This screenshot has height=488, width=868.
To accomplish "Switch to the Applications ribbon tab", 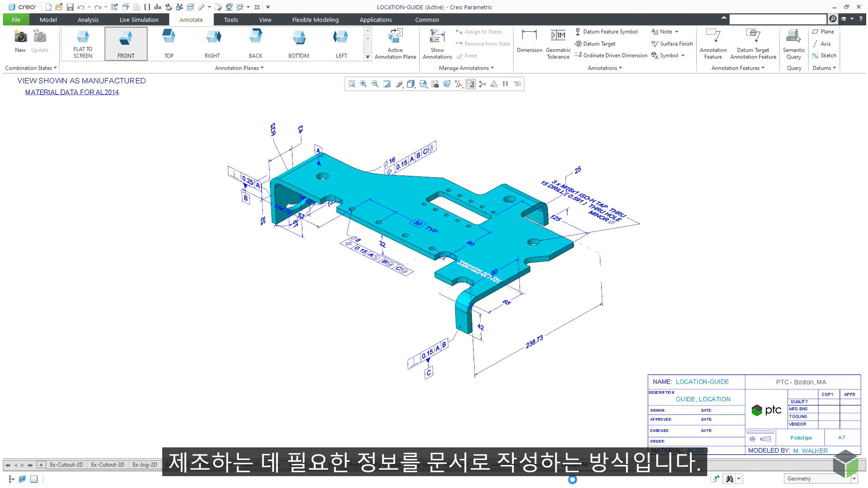I will tap(376, 20).
